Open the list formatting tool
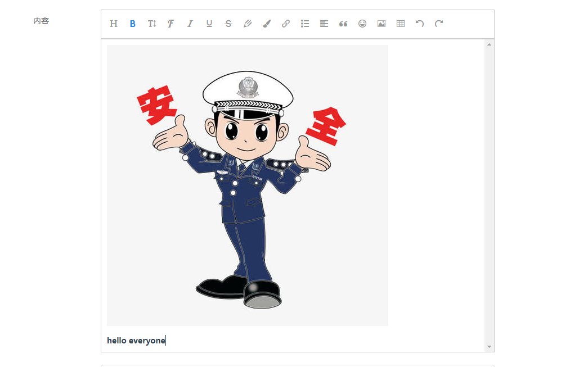The height and width of the screenshot is (367, 588). pyautogui.click(x=305, y=24)
